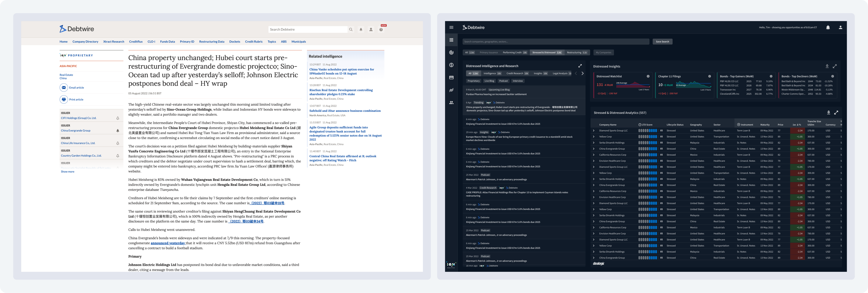Click Show more under issuer list
Image resolution: width=868 pixels, height=293 pixels.
pyautogui.click(x=67, y=172)
